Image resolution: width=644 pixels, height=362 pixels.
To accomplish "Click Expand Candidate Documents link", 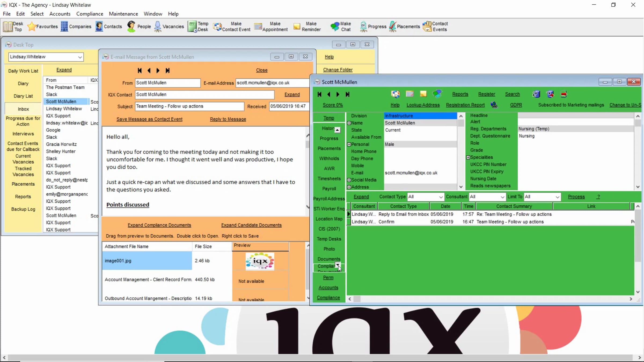I will [x=251, y=225].
